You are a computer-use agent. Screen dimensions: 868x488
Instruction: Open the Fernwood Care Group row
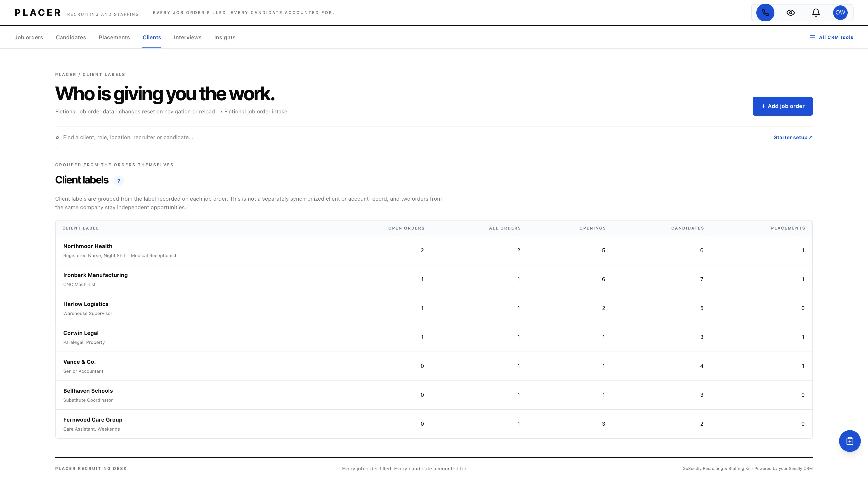434,424
